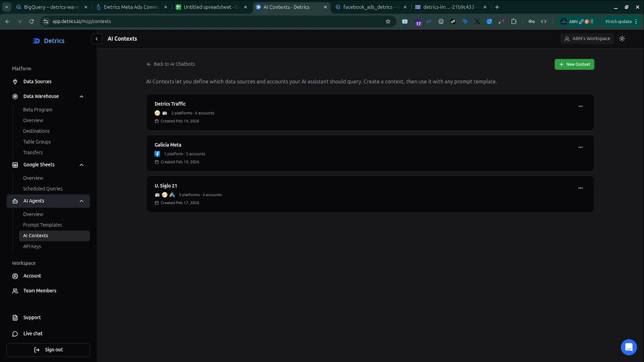This screenshot has width=644, height=362.
Task: Open API Keys page
Action: click(32, 246)
